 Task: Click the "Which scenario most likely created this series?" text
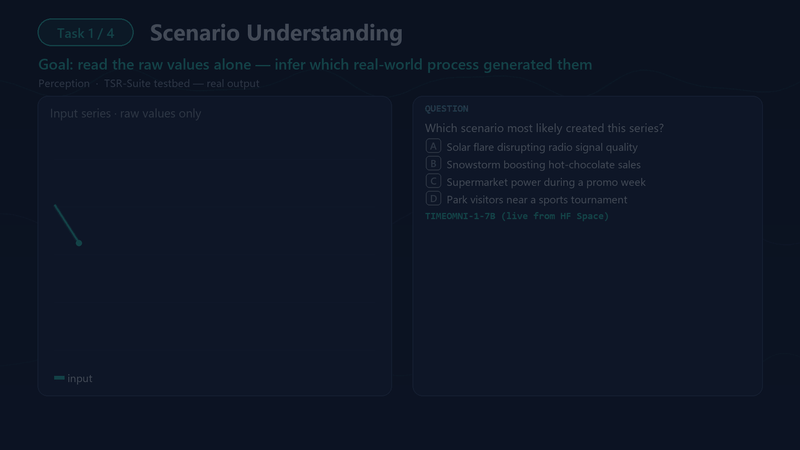pyautogui.click(x=544, y=128)
